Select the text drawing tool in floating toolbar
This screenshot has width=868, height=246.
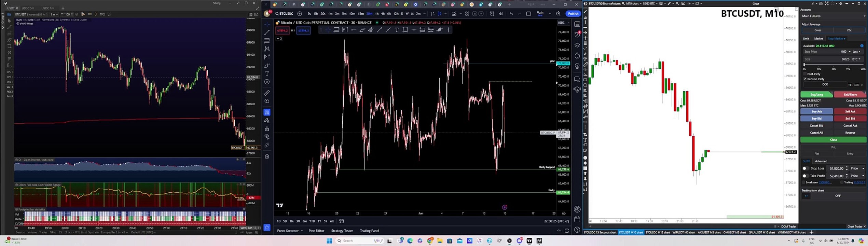click(x=397, y=30)
